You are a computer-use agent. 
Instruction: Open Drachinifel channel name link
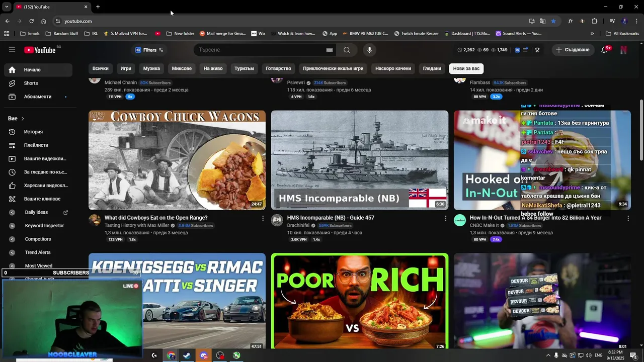[x=298, y=226]
